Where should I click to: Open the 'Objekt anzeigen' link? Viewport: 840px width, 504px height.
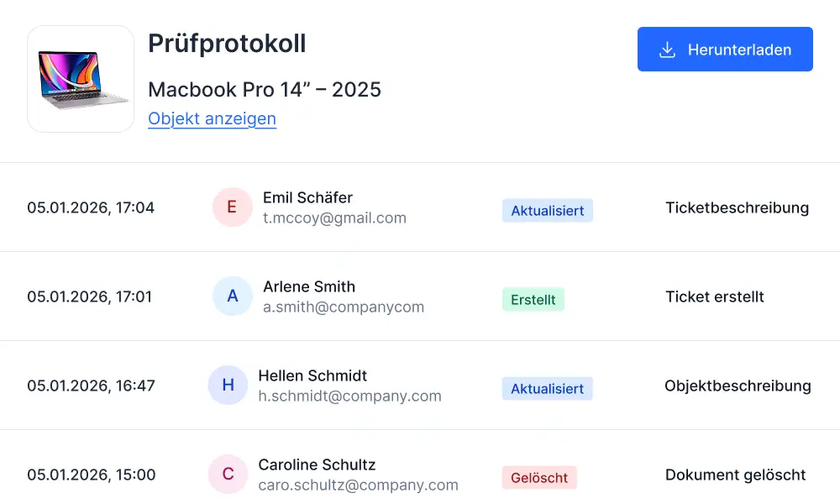(212, 118)
